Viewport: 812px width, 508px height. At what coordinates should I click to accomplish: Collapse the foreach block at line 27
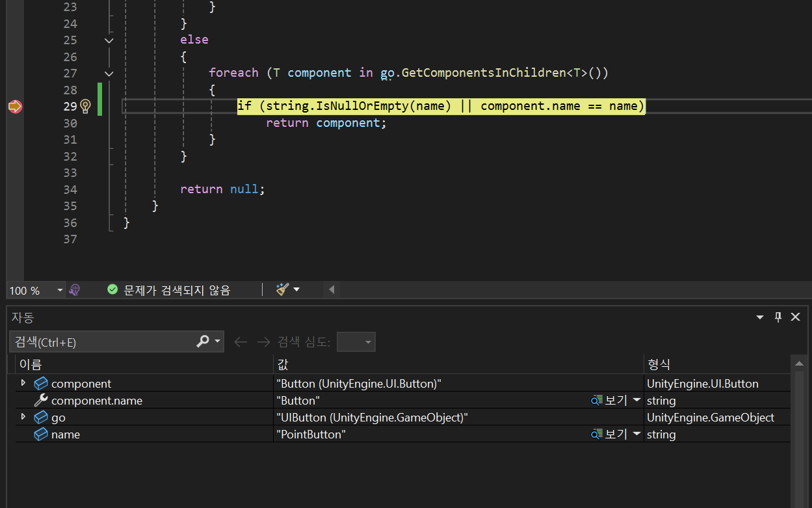coord(109,74)
